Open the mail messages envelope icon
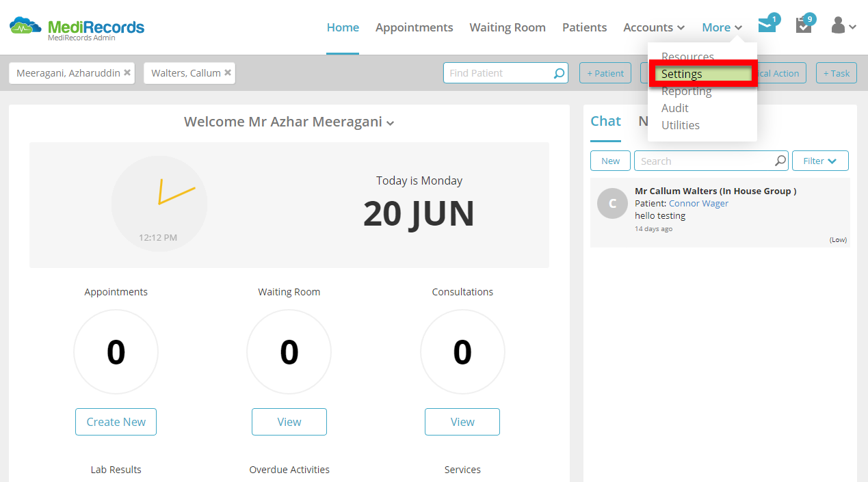868x482 pixels. [767, 27]
